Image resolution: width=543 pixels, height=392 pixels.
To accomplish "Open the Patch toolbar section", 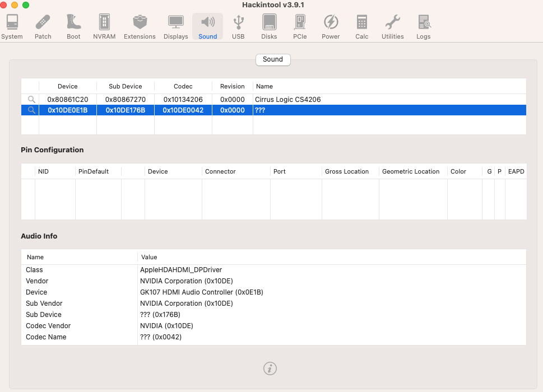I will tap(43, 27).
